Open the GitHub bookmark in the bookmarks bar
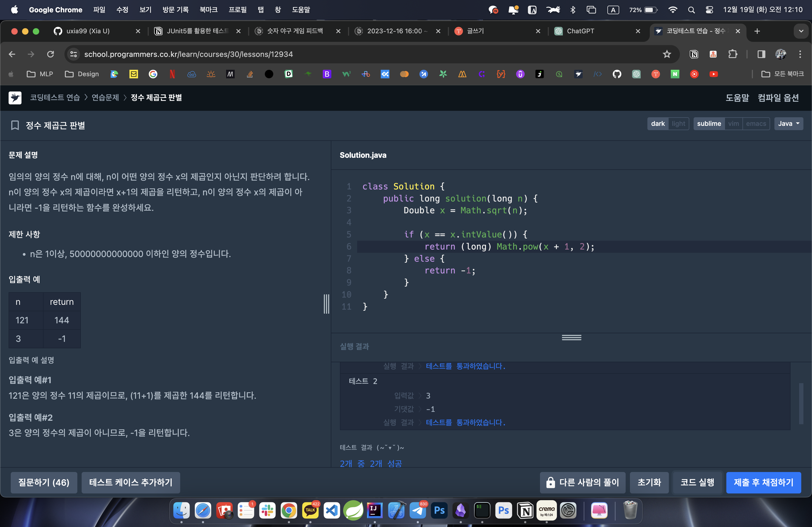The width and height of the screenshot is (812, 527). [617, 74]
